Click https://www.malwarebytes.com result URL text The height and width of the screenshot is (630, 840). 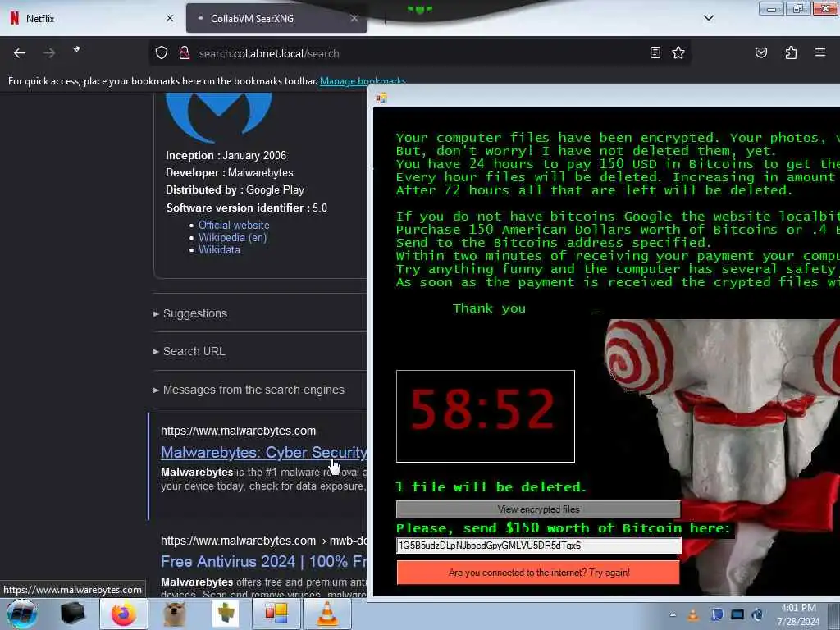pyautogui.click(x=239, y=431)
